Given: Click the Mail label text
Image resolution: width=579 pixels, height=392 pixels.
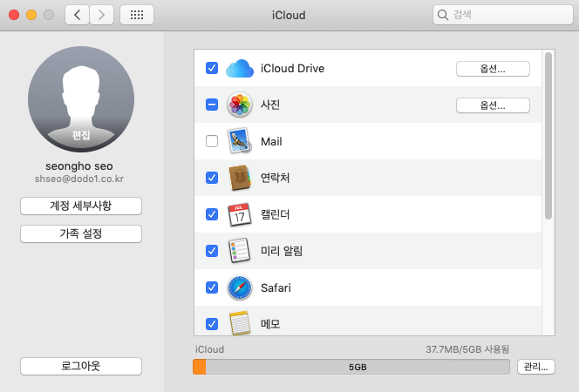Looking at the screenshot, I should (271, 142).
